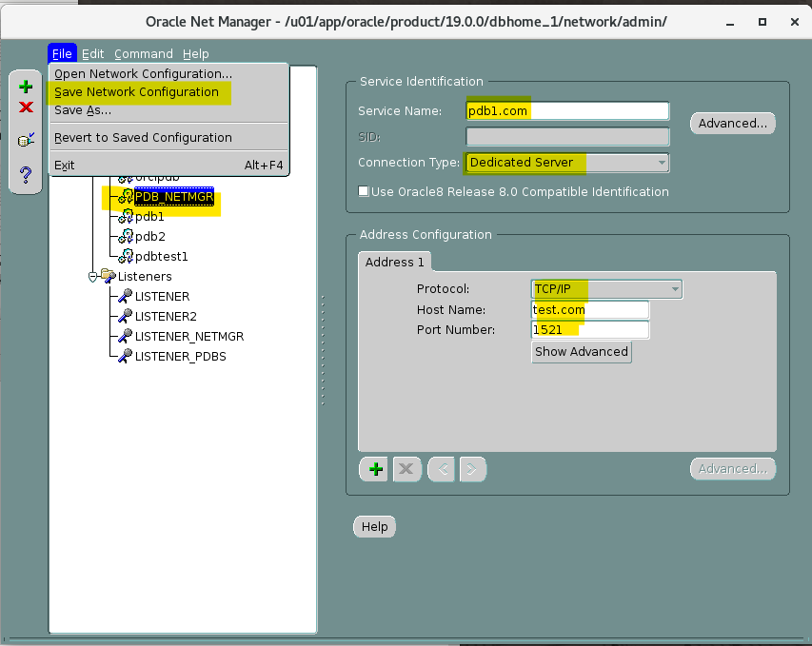Click the grey X remove address button
Image resolution: width=812 pixels, height=646 pixels.
click(406, 469)
